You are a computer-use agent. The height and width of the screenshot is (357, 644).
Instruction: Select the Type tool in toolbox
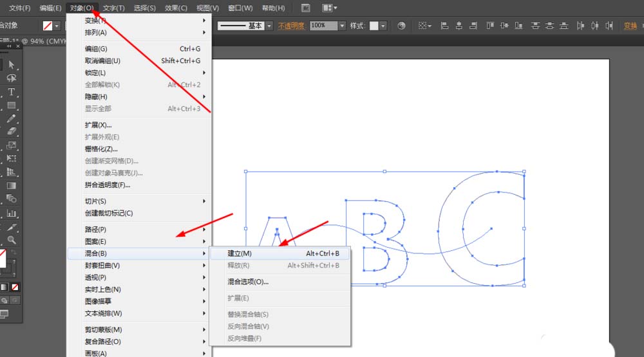click(x=11, y=92)
